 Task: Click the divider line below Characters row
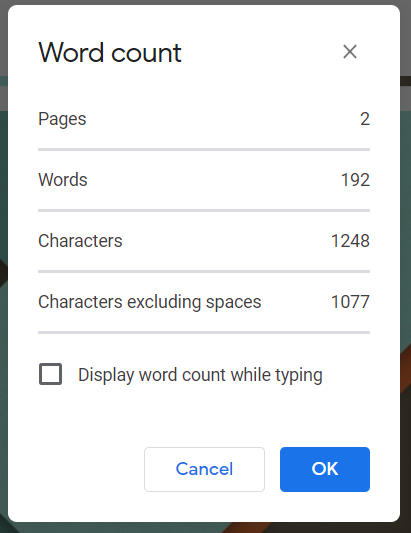[x=204, y=272]
